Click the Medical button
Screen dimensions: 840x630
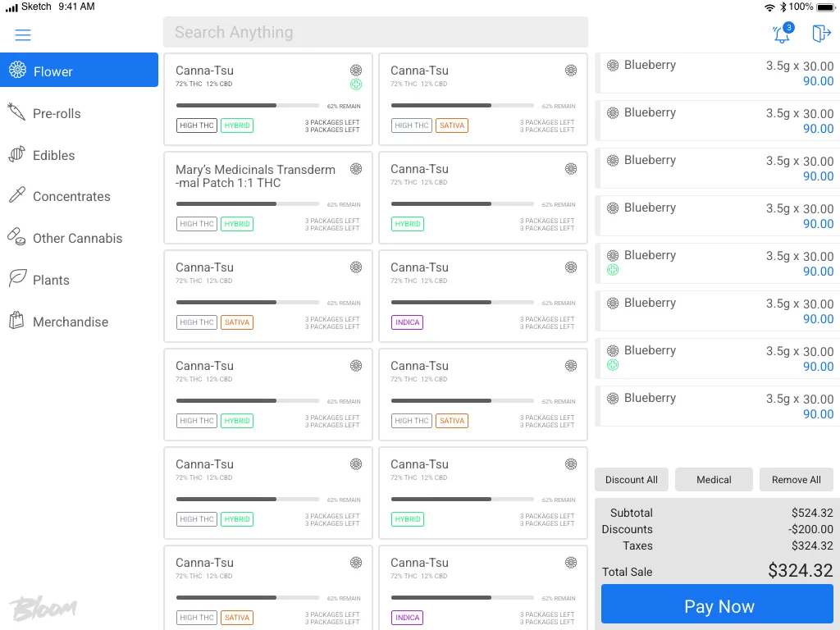[714, 479]
